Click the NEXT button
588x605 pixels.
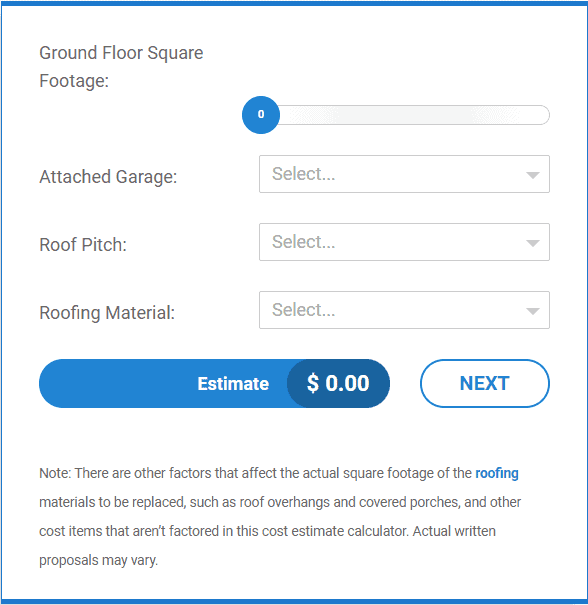pyautogui.click(x=485, y=384)
